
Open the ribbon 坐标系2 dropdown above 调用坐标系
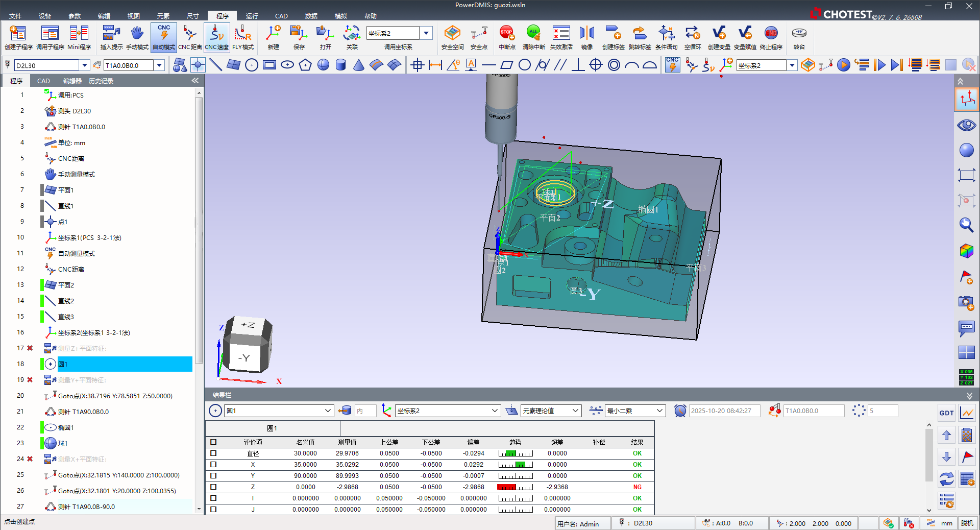(426, 33)
